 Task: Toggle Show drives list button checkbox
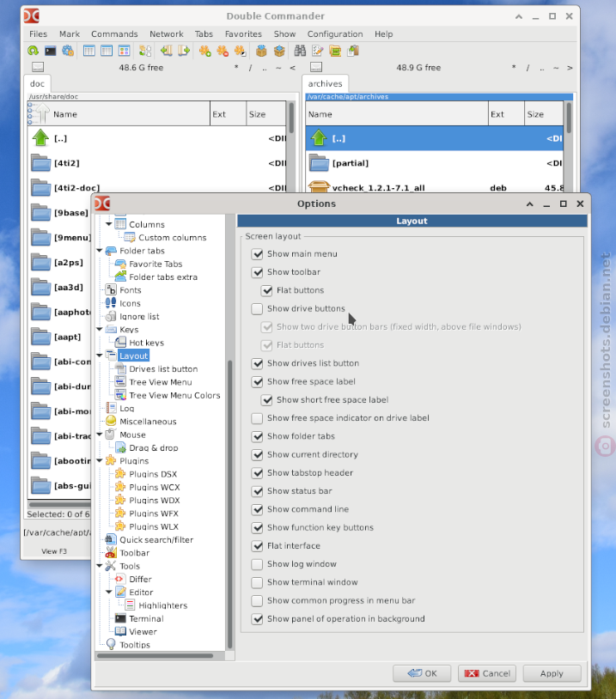point(258,364)
